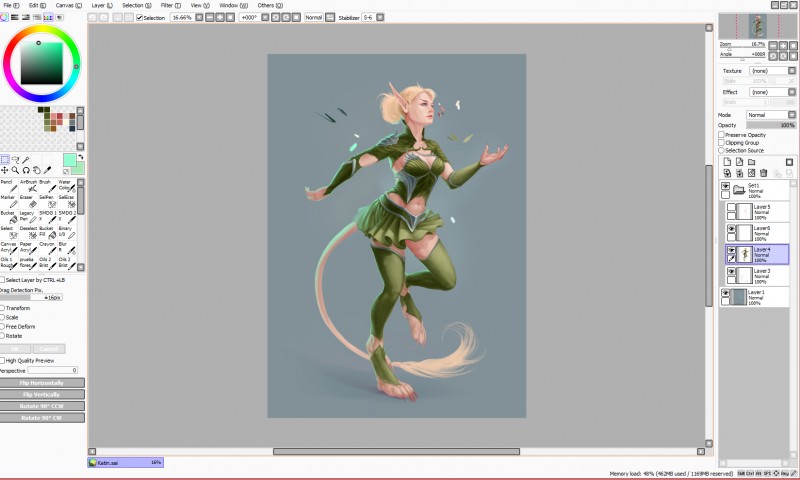The height and width of the screenshot is (480, 800).
Task: Open the Filter menu
Action: pos(170,5)
